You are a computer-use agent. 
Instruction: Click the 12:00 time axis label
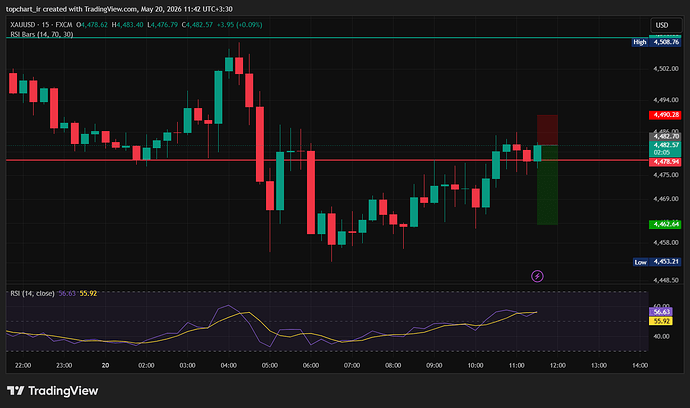coord(558,365)
